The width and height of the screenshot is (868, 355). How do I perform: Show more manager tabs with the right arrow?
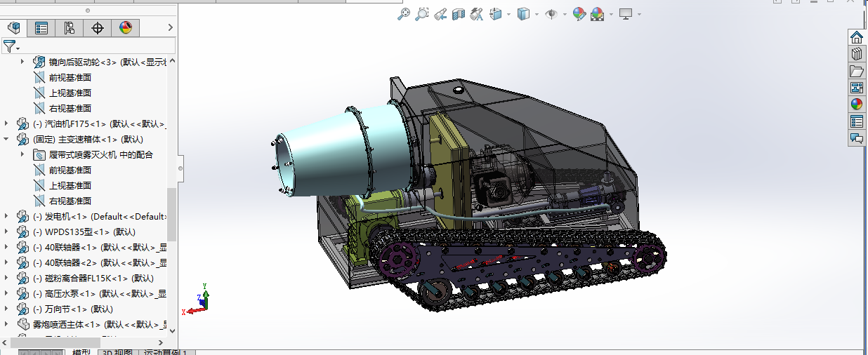coord(170,28)
